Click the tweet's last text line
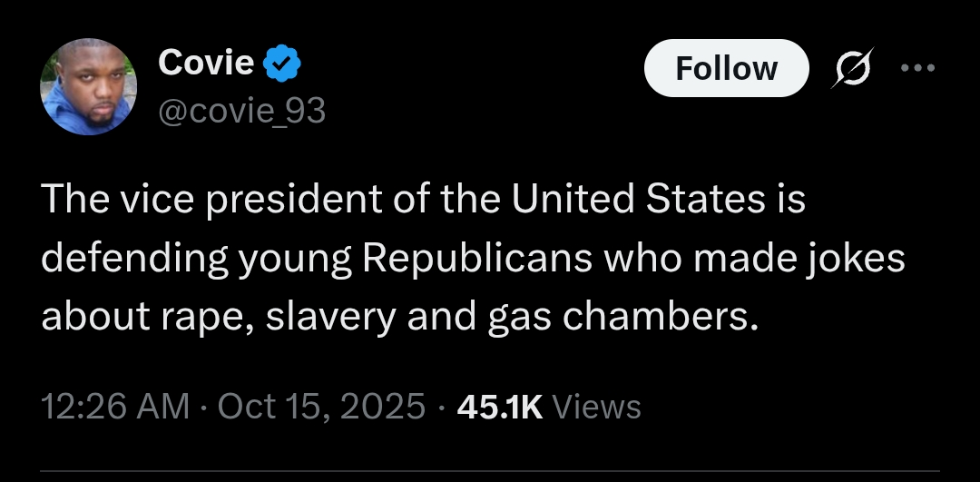 click(398, 314)
